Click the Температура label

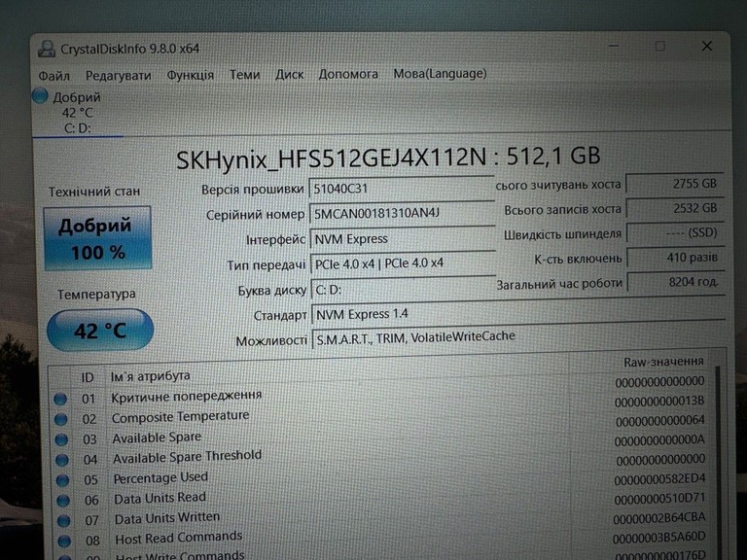click(x=96, y=295)
